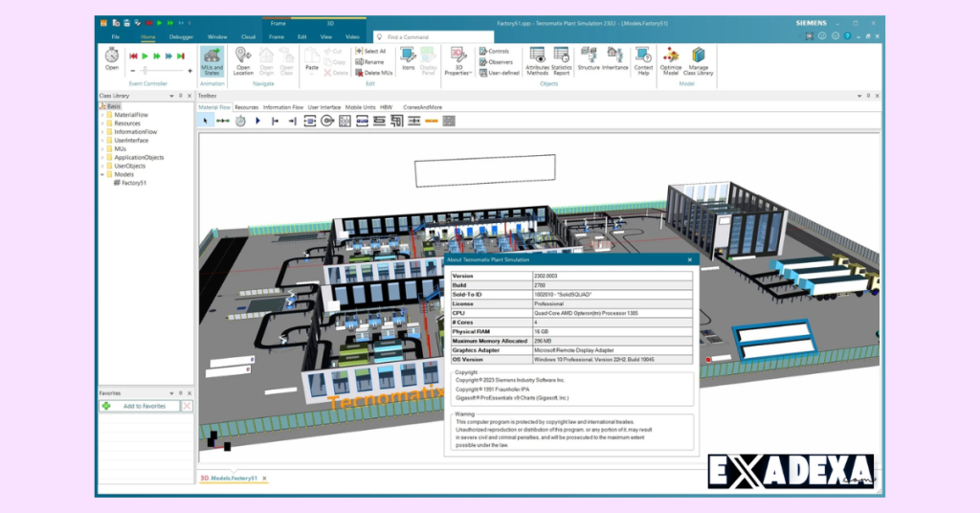The width and height of the screenshot is (980, 513).
Task: Expand the MUs folder
Action: [x=102, y=148]
